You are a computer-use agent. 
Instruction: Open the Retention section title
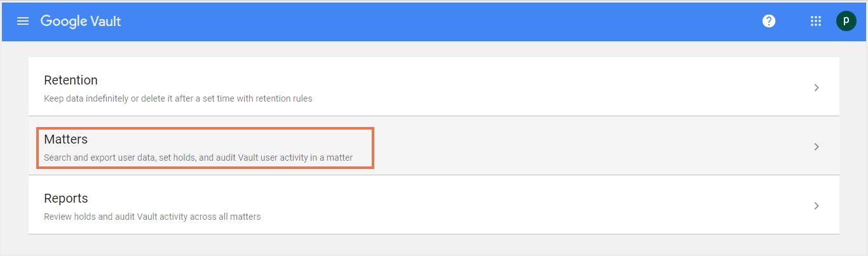click(71, 80)
